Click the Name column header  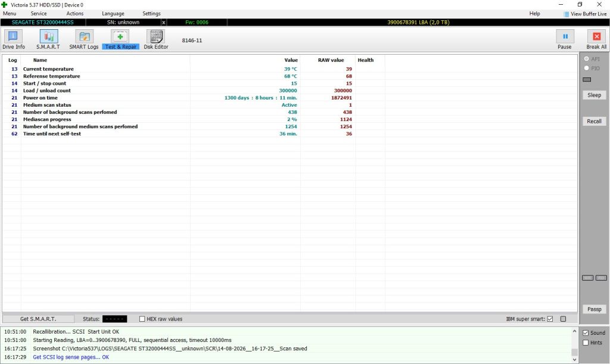tap(40, 60)
